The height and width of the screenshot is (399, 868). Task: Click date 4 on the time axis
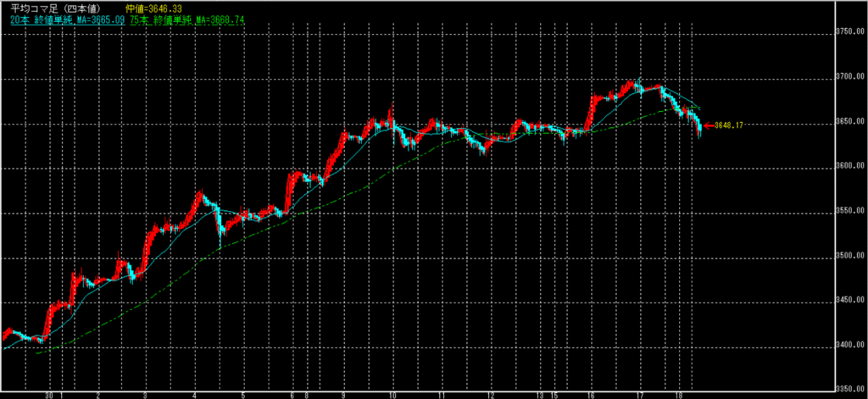coord(195,395)
